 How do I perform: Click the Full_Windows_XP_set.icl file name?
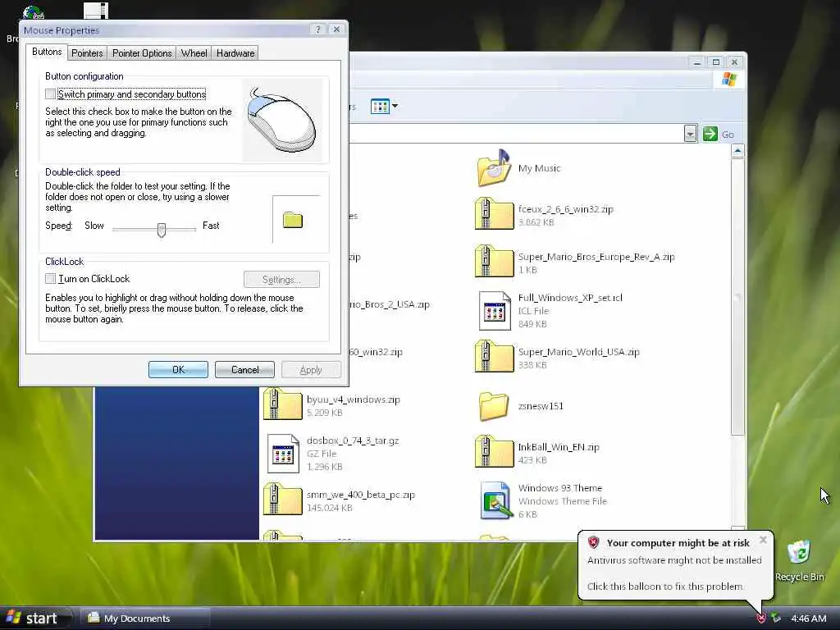[570, 298]
